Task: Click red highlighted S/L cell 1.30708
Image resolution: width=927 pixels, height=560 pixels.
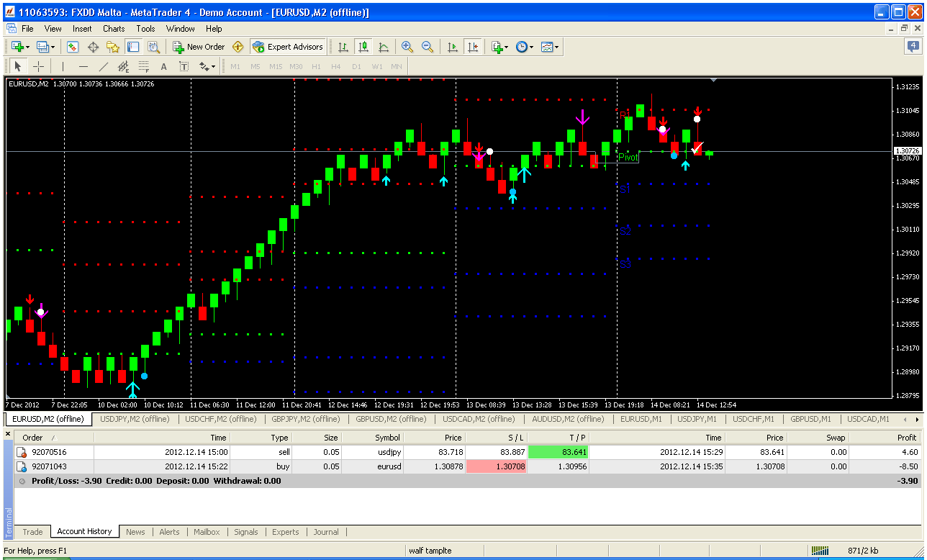Action: 497,466
